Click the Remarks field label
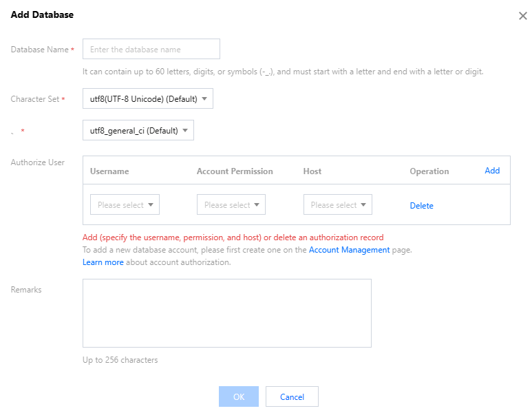 [x=26, y=290]
